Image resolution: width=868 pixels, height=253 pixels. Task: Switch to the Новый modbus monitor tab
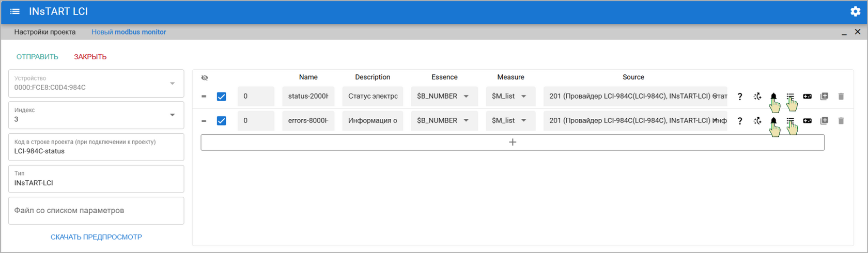tap(129, 32)
